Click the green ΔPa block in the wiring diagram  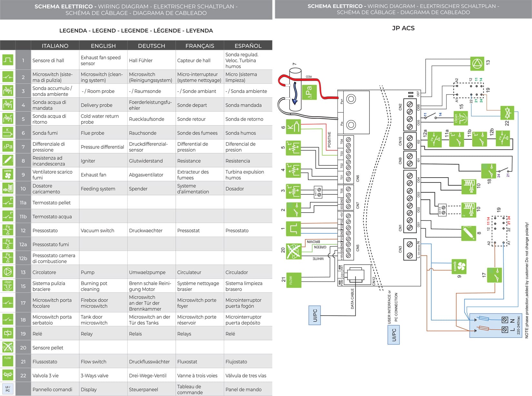tap(309, 92)
